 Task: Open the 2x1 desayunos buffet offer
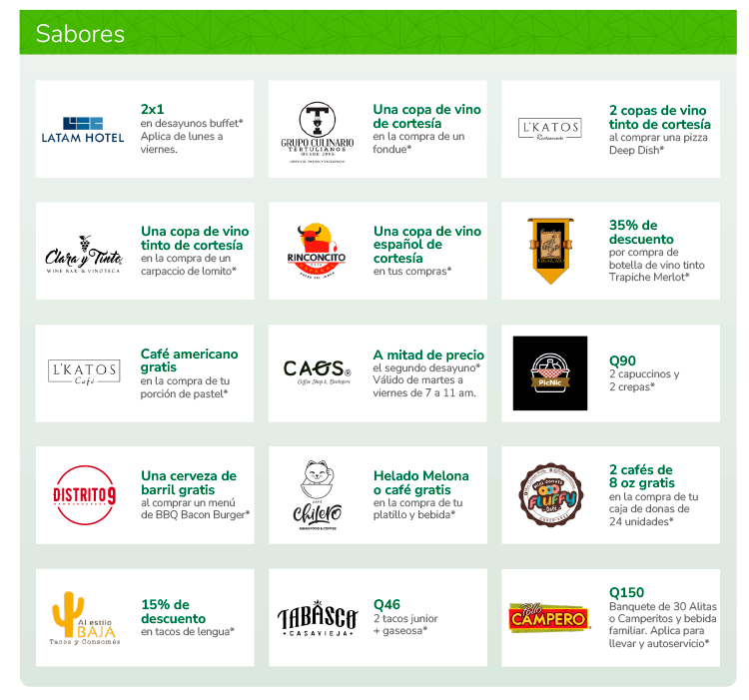192,129
